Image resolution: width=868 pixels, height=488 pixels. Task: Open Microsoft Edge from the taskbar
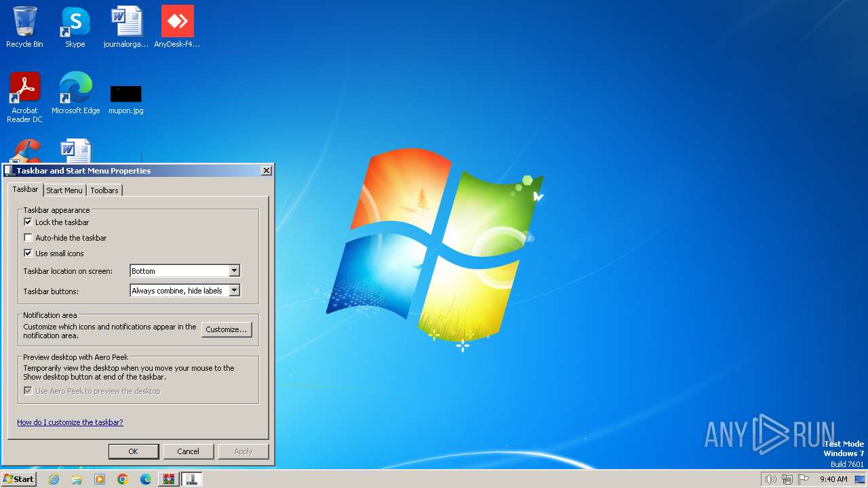(146, 479)
